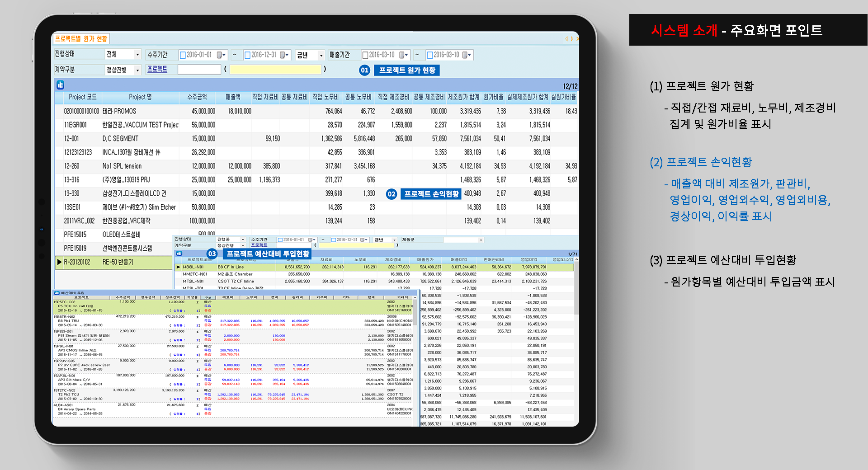Viewport: 868px width, 470px height.
Task: Click the grid toolbar icon above Project 코드 header
Action: point(60,85)
